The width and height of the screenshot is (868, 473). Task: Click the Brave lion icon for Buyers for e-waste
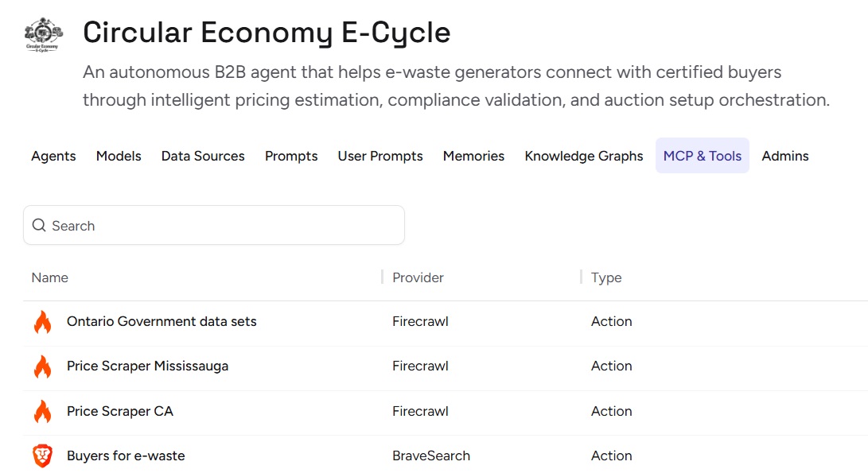(x=42, y=456)
